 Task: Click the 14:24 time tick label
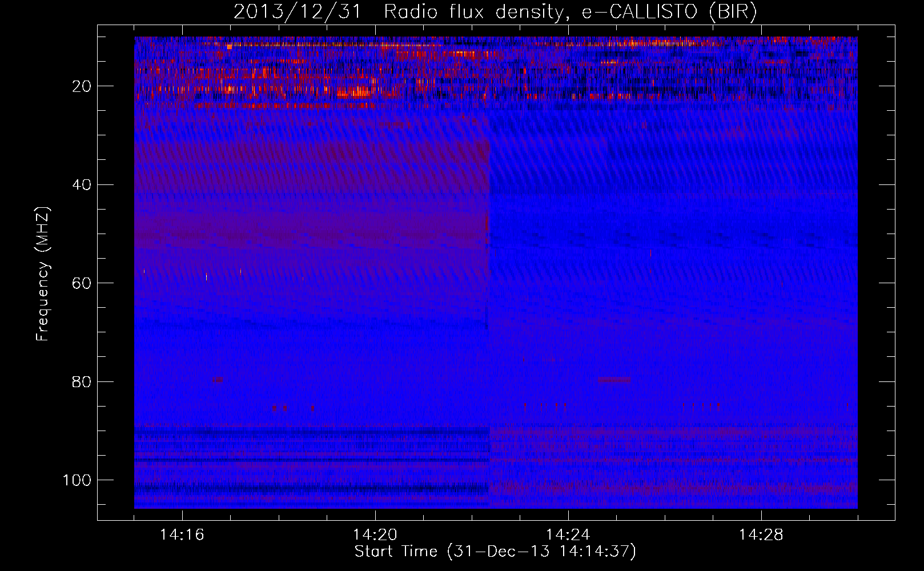point(568,535)
